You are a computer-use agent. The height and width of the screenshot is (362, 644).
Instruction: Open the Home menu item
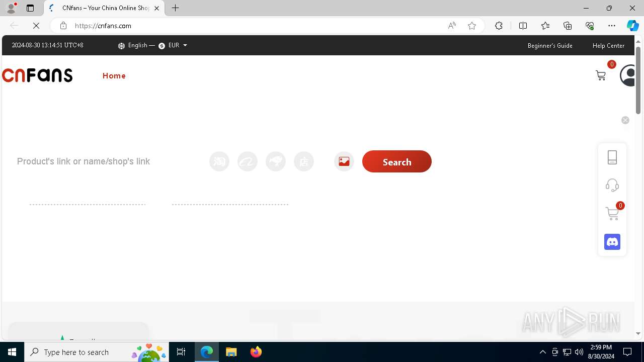tap(114, 76)
